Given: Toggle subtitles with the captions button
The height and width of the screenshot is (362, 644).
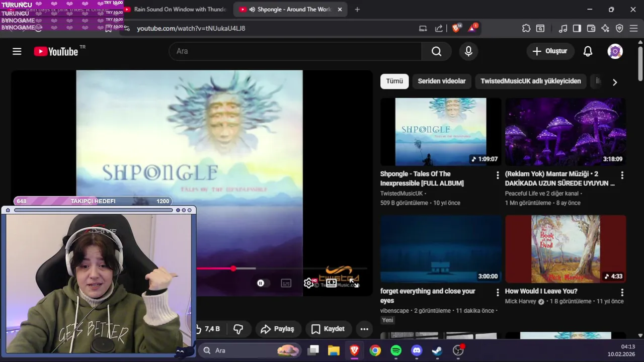Looking at the screenshot, I should (x=286, y=283).
